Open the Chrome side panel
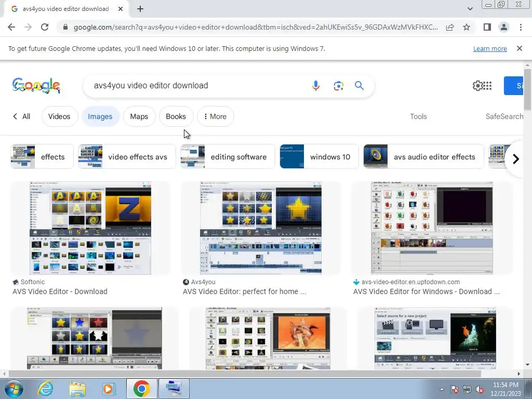The width and height of the screenshot is (532, 399). tap(487, 27)
